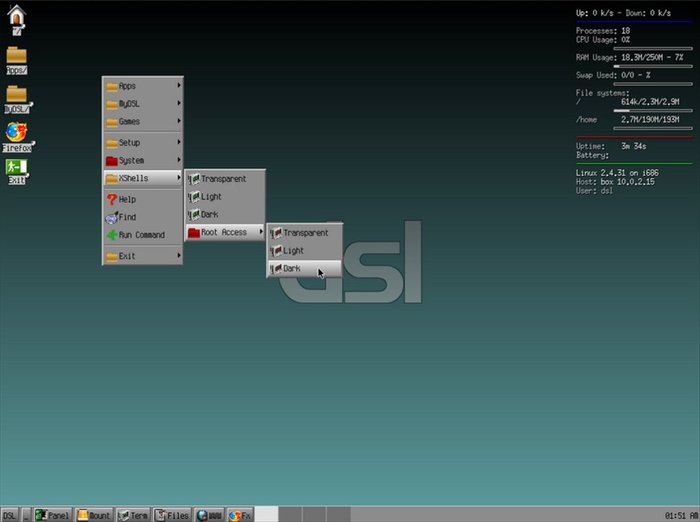Choose Run Command from the menu
Screen dimensions: 700x522
pos(143,235)
